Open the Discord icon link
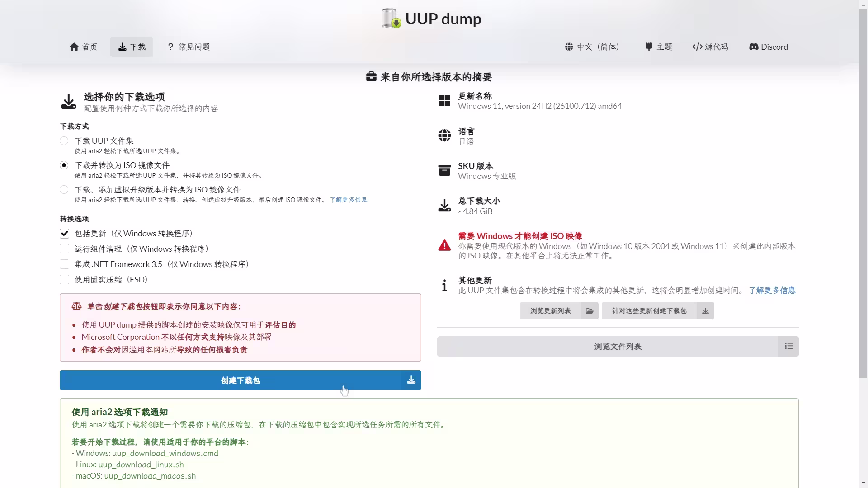The height and width of the screenshot is (488, 868). click(x=754, y=47)
